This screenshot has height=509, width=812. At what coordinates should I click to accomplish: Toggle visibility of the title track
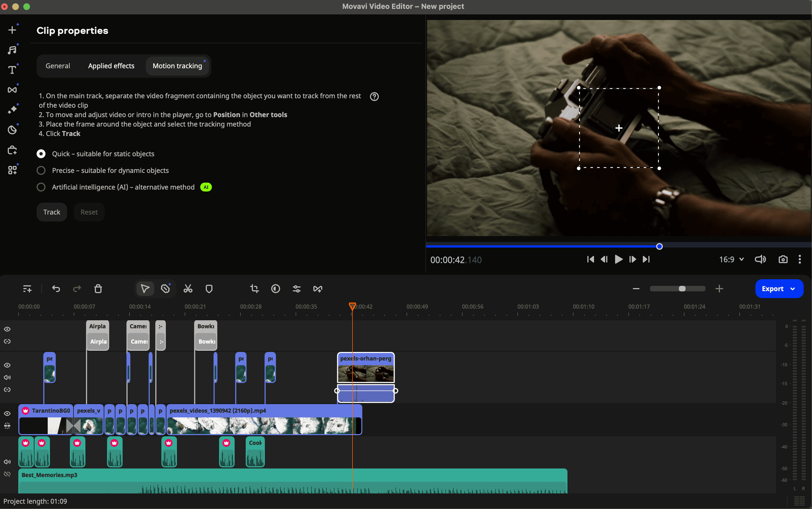coord(7,329)
